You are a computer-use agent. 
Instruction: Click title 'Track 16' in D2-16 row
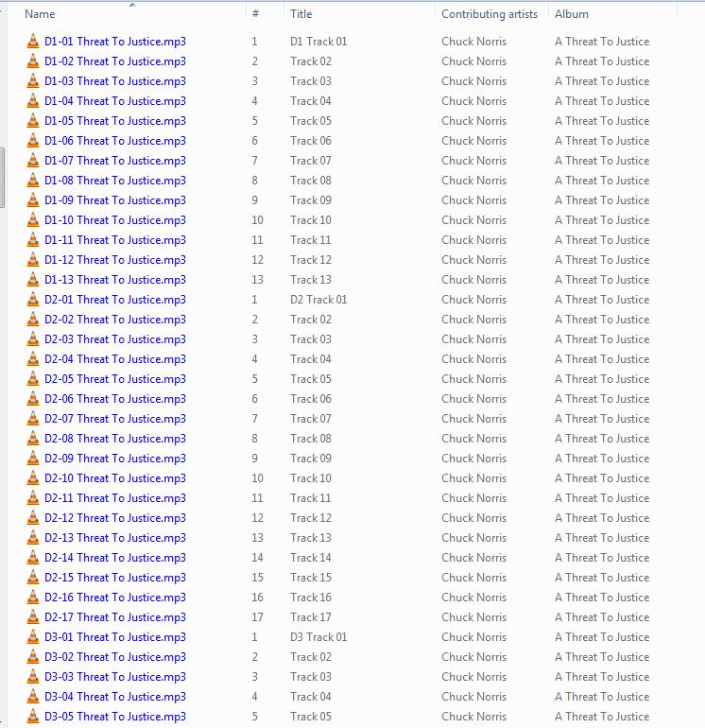click(x=311, y=598)
